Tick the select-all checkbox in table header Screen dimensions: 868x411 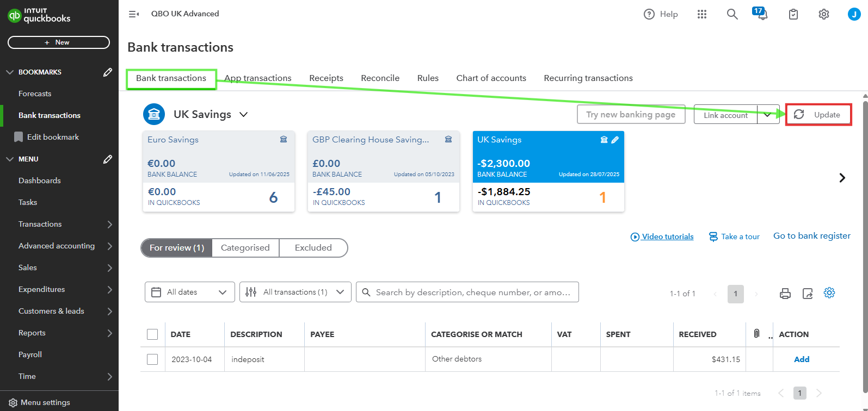[152, 334]
